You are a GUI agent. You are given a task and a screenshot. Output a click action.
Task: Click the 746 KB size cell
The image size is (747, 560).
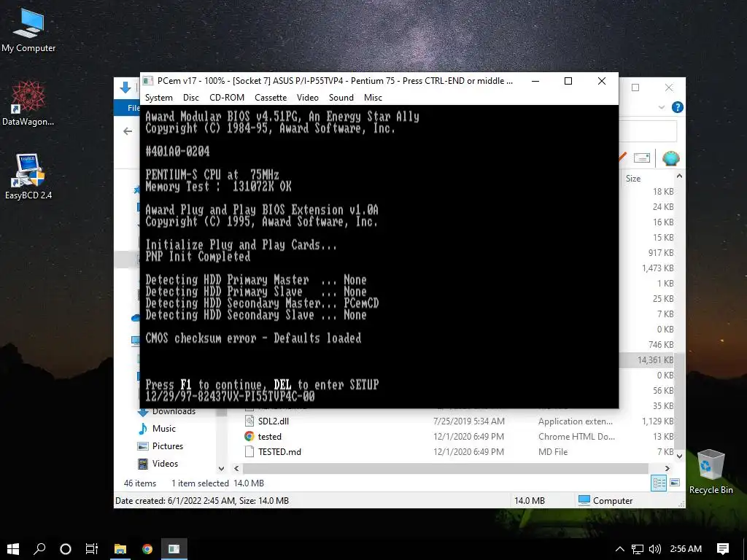coord(661,345)
